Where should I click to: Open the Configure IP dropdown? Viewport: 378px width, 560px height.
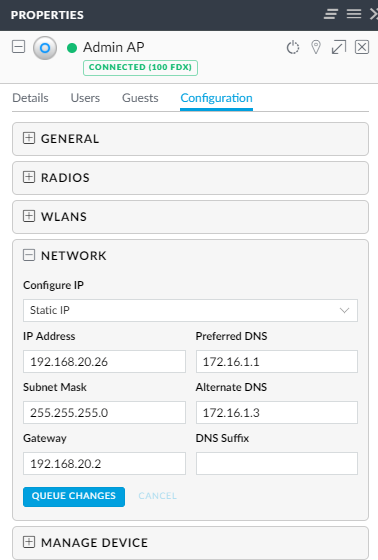click(190, 310)
